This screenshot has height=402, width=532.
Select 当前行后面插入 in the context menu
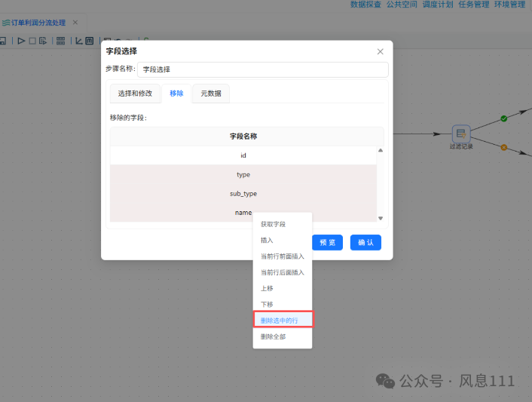(x=283, y=272)
